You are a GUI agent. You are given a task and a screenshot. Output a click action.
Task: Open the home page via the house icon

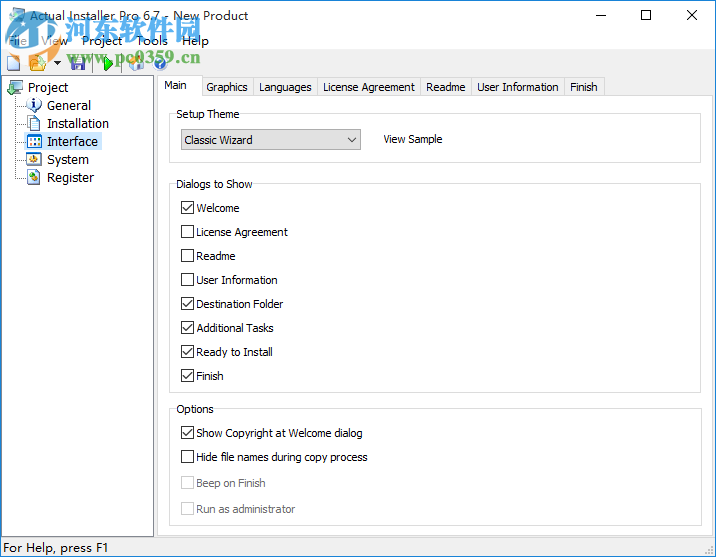point(136,63)
